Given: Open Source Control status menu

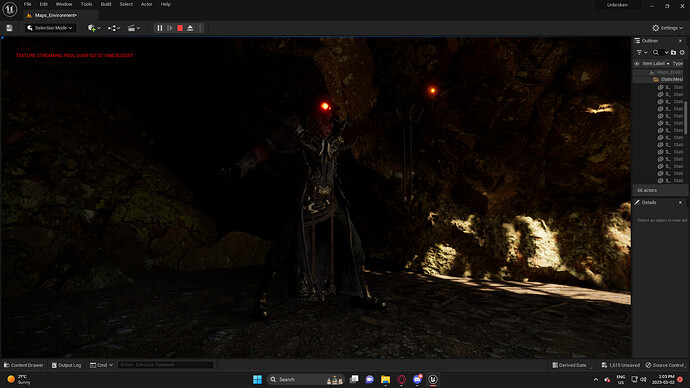Looking at the screenshot, I should [x=665, y=365].
